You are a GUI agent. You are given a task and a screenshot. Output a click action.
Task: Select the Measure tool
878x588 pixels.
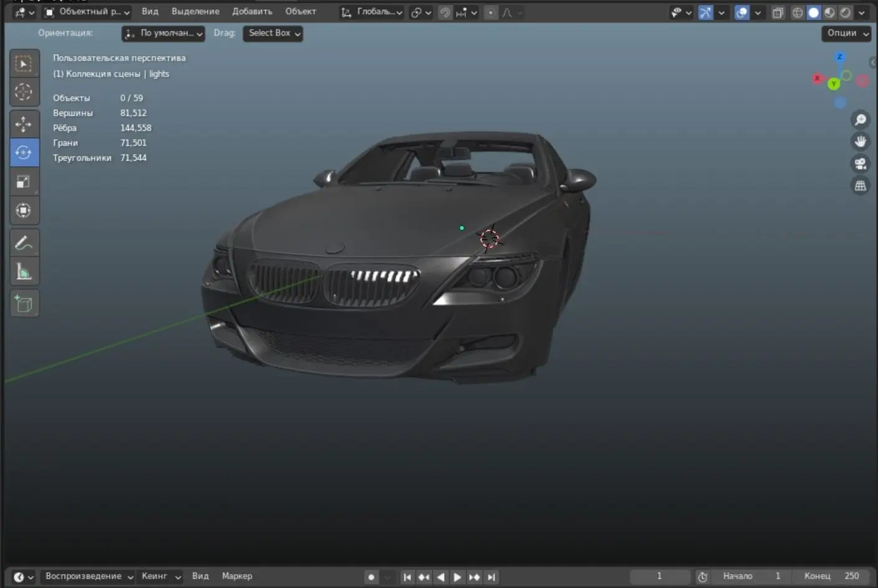click(24, 272)
